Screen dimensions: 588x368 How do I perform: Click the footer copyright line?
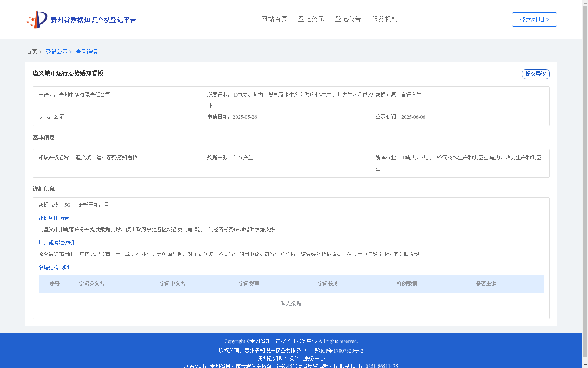[x=291, y=341]
